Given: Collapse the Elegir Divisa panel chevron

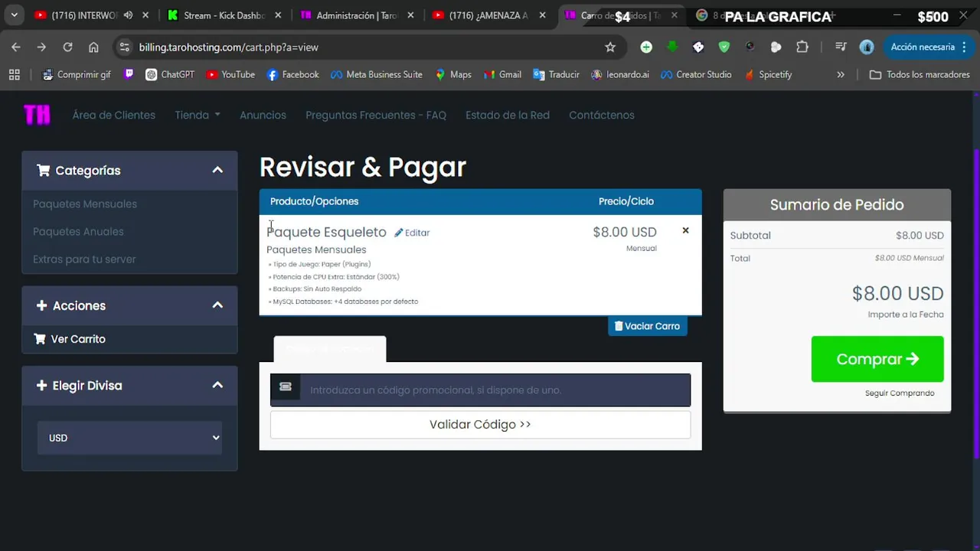Looking at the screenshot, I should [217, 385].
